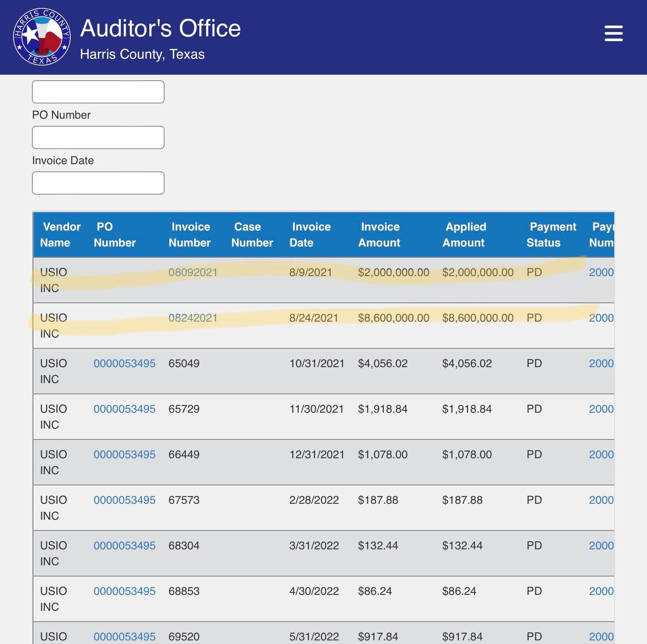Open invoice number 08242021 link
Image resolution: width=647 pixels, height=644 pixels.
(x=193, y=318)
